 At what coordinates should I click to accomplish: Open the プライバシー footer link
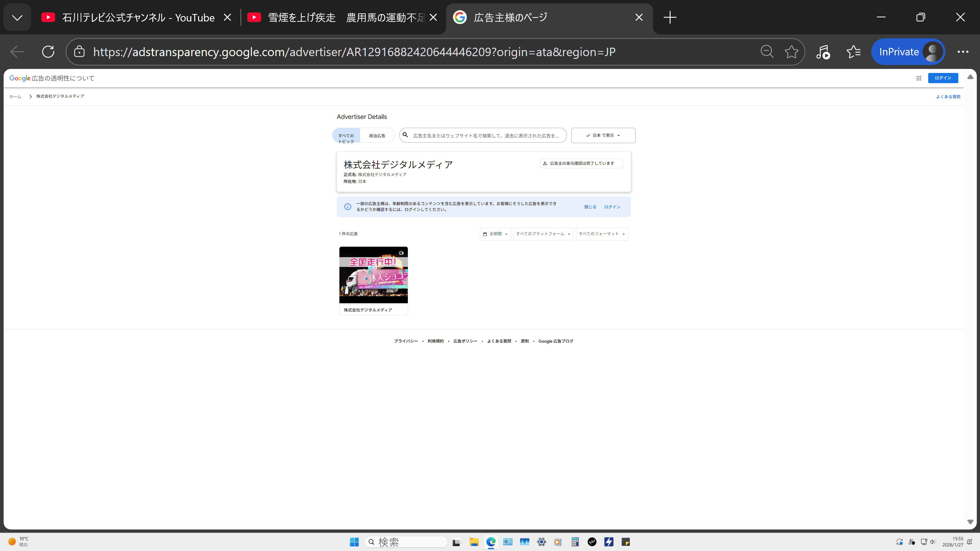coord(406,341)
